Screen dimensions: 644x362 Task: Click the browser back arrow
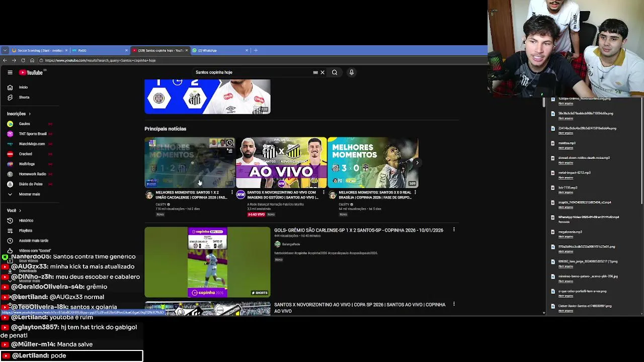click(x=5, y=60)
